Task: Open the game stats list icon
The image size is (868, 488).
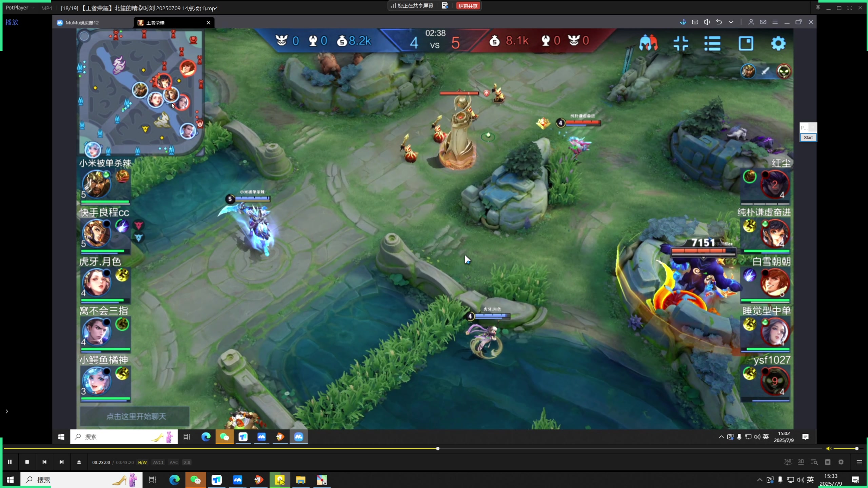Action: point(712,43)
